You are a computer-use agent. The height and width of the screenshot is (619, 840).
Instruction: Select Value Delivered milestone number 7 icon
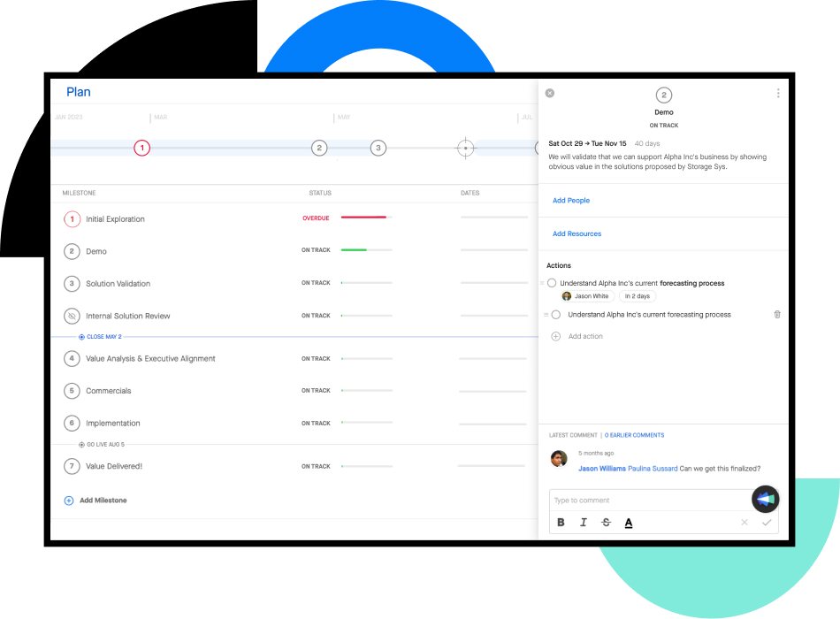tap(72, 466)
